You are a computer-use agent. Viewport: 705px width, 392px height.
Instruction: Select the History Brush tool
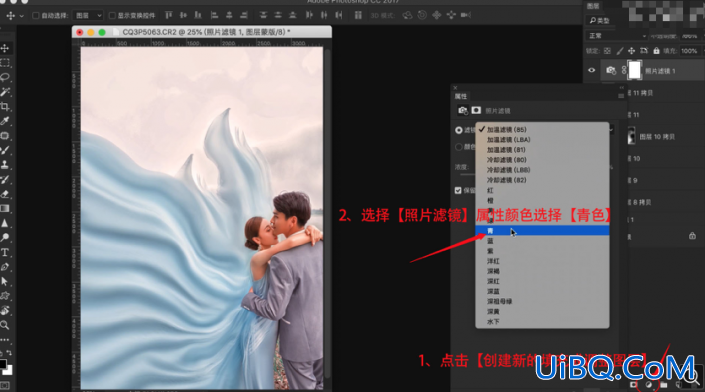point(5,179)
